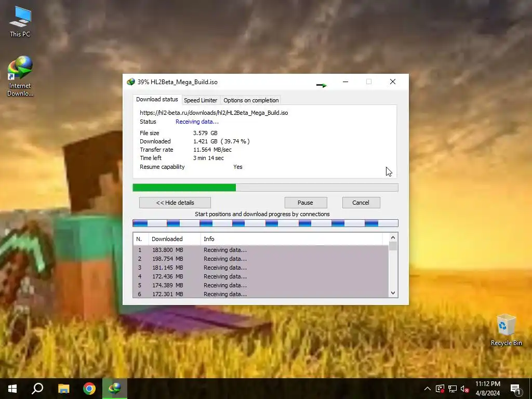Click the 3.579 GB file size value
Viewport: 532px width, 399px height.
[205, 133]
